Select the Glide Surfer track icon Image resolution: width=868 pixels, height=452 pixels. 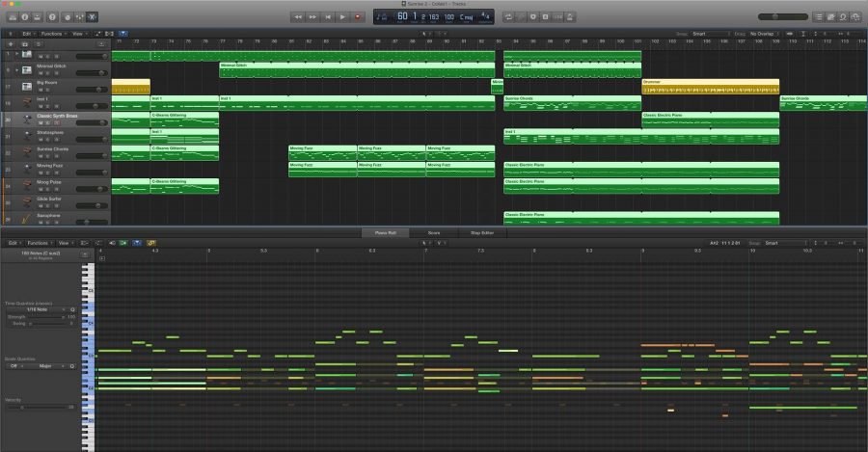click(27, 202)
